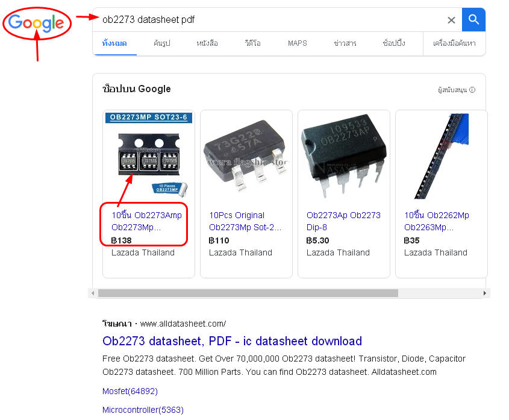Viewport: 509px width, 420px height.
Task: Click Lazada Thailand under the ฿5.30 item
Action: [338, 252]
